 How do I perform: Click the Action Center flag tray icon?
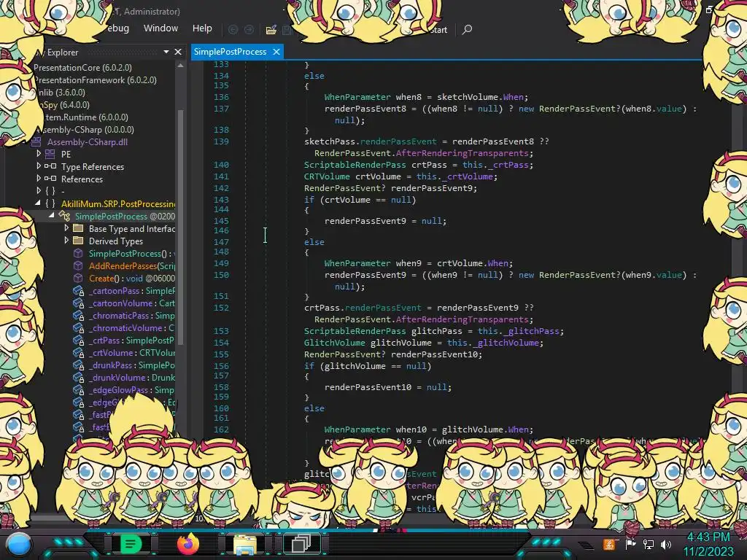point(630,544)
